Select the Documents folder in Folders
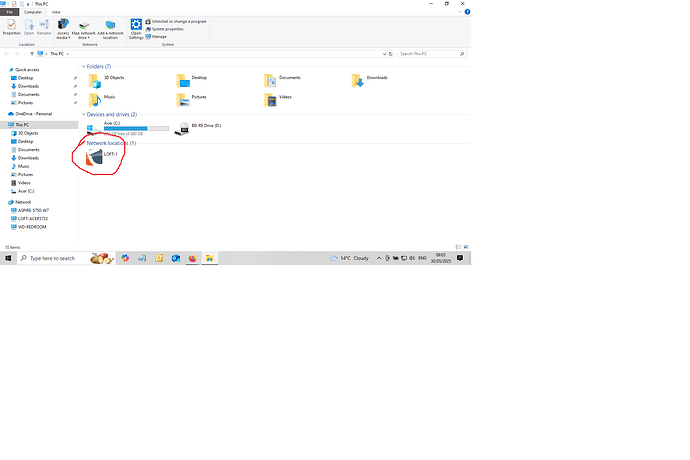Viewport: 690px width, 460px height. (283, 81)
